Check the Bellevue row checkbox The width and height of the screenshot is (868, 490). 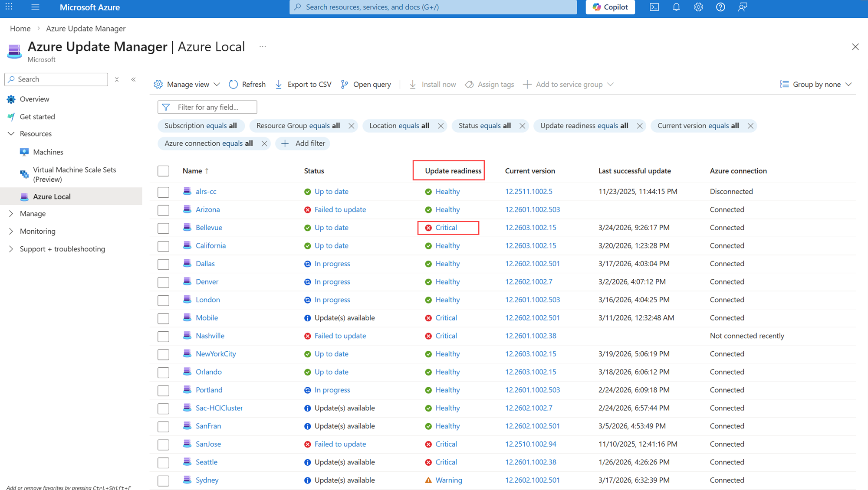pyautogui.click(x=163, y=228)
